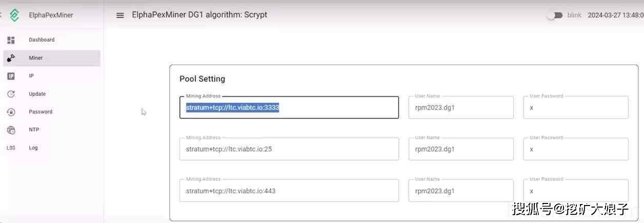
Task: Click the NTP globe icon
Action: (11, 130)
